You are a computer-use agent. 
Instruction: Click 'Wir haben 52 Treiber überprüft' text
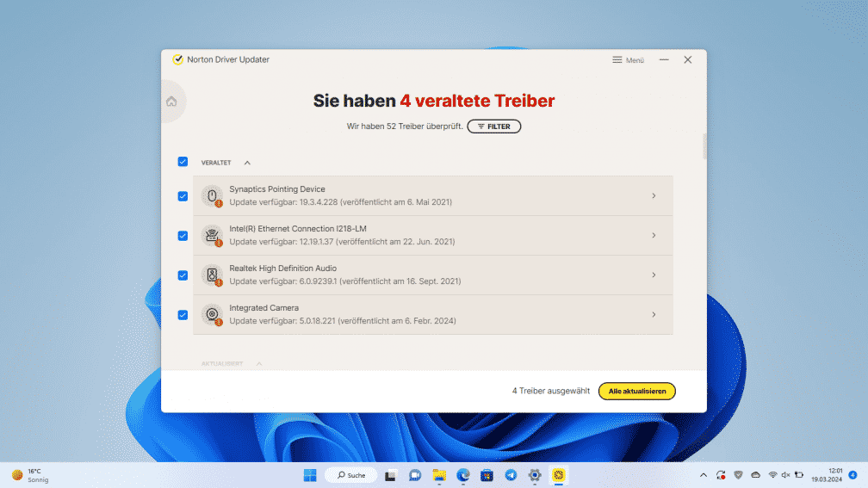(x=405, y=127)
